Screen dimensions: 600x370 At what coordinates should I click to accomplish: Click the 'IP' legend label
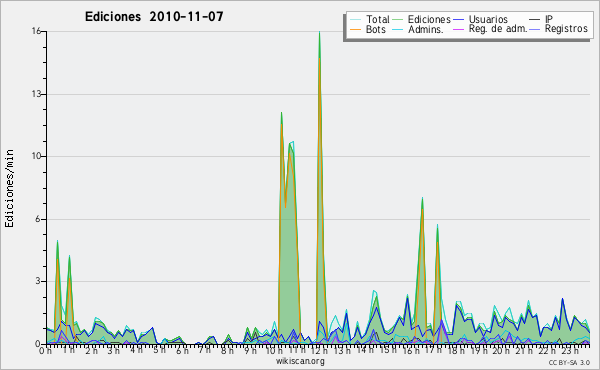pyautogui.click(x=549, y=19)
